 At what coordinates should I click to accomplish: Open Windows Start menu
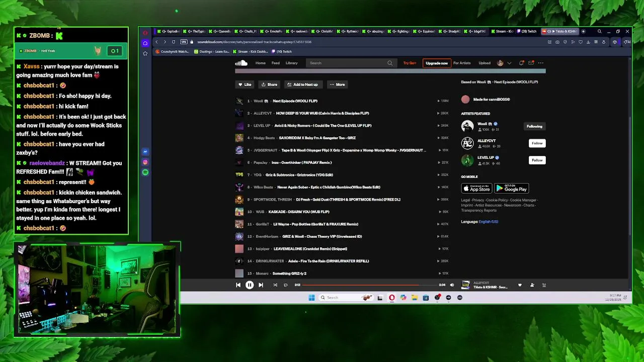pos(311,298)
